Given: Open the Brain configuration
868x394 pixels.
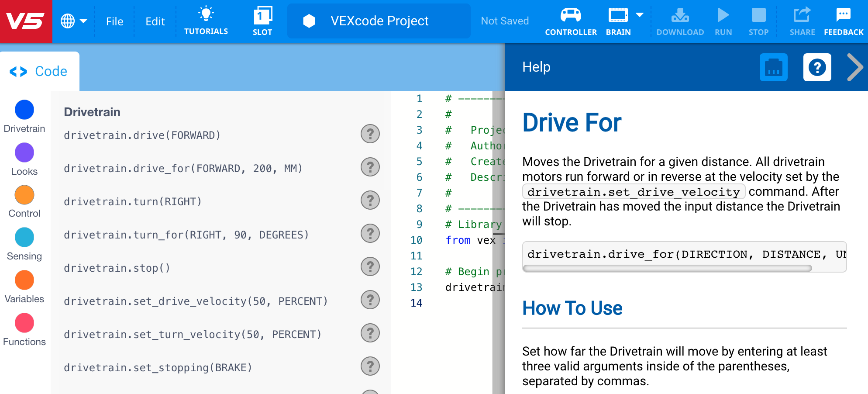Looking at the screenshot, I should 618,19.
